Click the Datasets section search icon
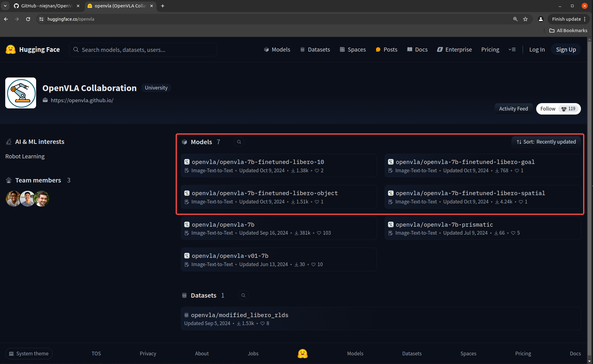 (243, 295)
